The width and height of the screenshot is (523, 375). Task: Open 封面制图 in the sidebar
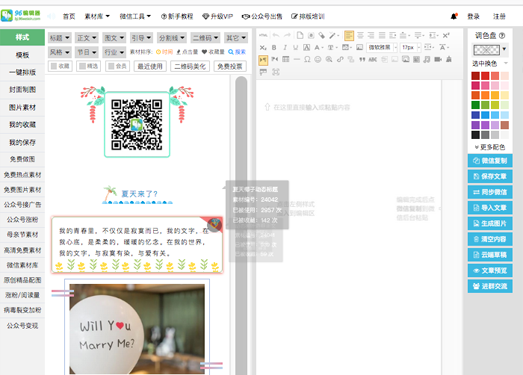pyautogui.click(x=22, y=89)
